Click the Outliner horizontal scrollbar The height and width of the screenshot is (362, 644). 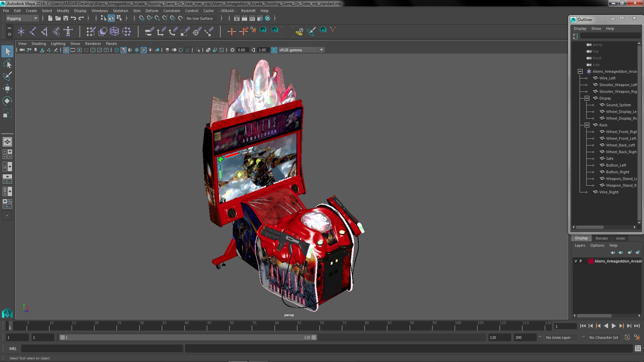[590, 227]
